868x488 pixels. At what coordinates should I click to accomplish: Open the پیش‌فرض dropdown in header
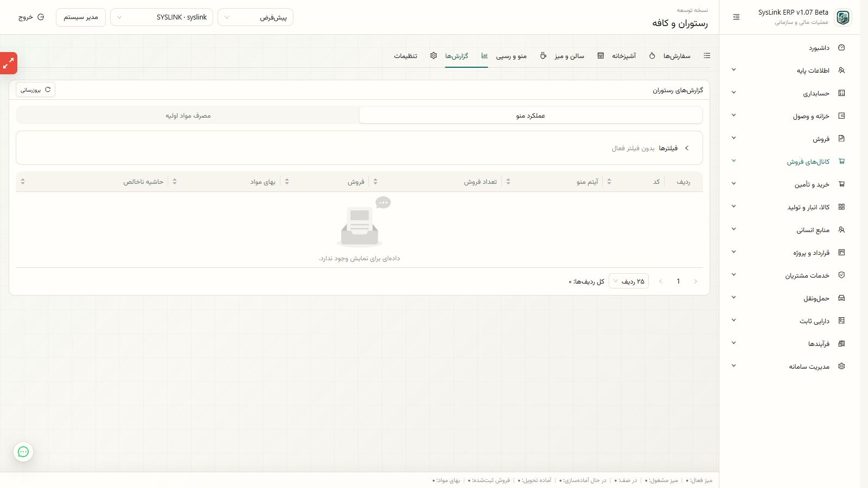click(256, 17)
